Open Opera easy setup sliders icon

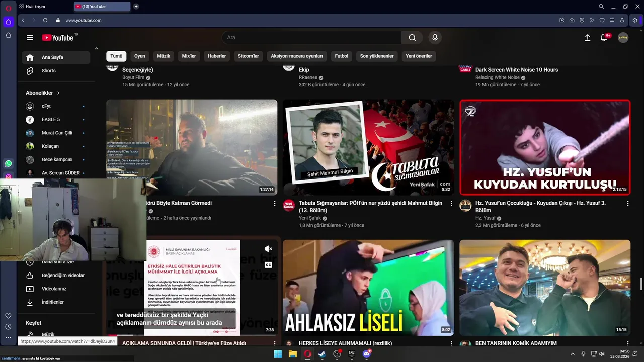pos(612,20)
